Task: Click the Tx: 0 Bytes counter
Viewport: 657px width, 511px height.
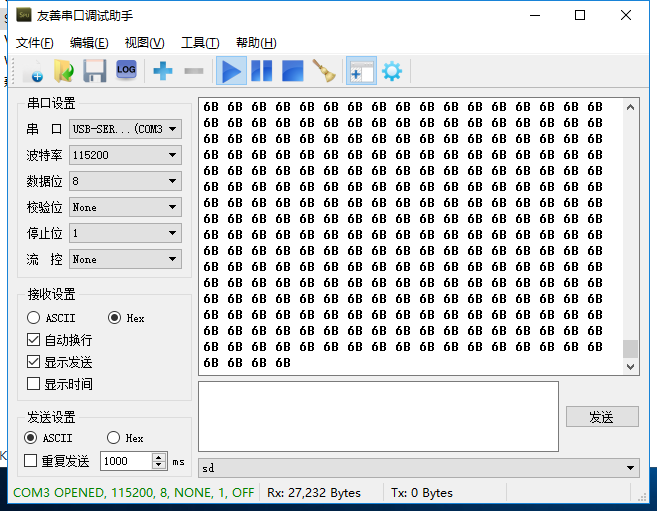Action: (422, 493)
